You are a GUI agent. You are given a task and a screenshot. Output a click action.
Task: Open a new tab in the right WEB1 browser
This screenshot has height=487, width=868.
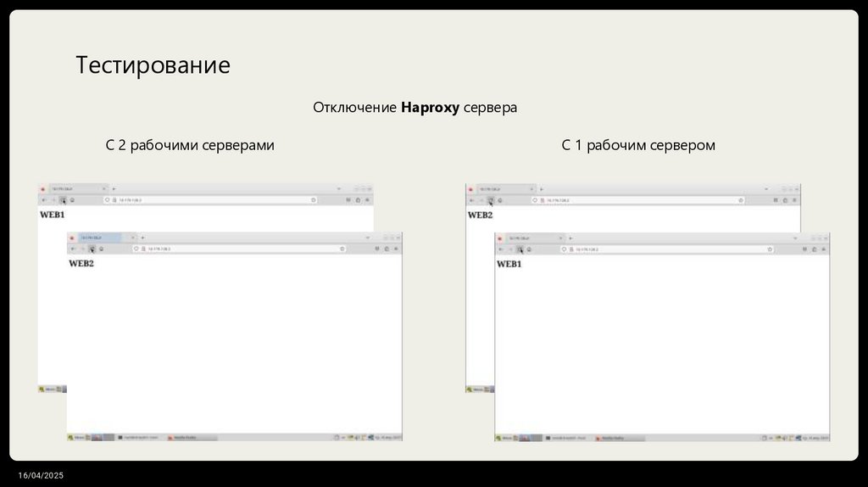[x=570, y=238]
